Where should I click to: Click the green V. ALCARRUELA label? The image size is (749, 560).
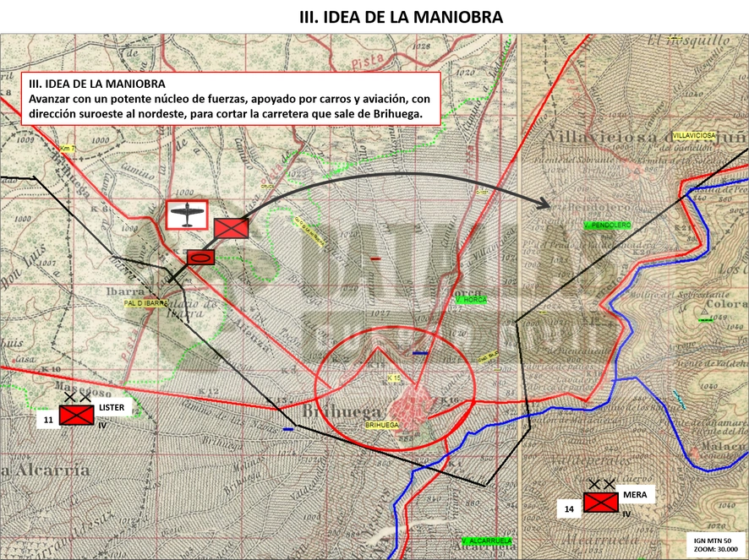coord(487,541)
